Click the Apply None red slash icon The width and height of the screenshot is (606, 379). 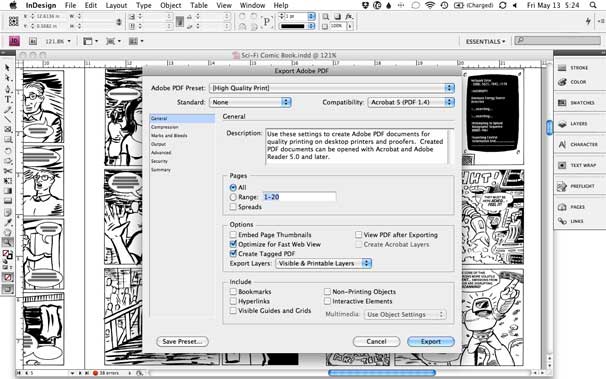(7, 277)
